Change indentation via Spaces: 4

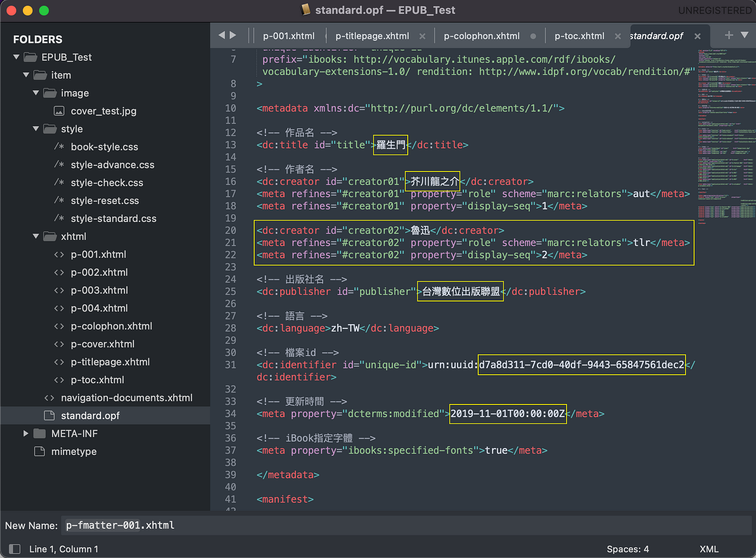pos(627,549)
